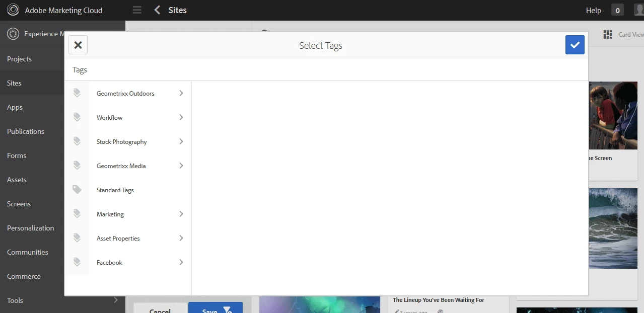The height and width of the screenshot is (313, 644).
Task: Click the Tags breadcrumb heading in dialog
Action: [80, 70]
